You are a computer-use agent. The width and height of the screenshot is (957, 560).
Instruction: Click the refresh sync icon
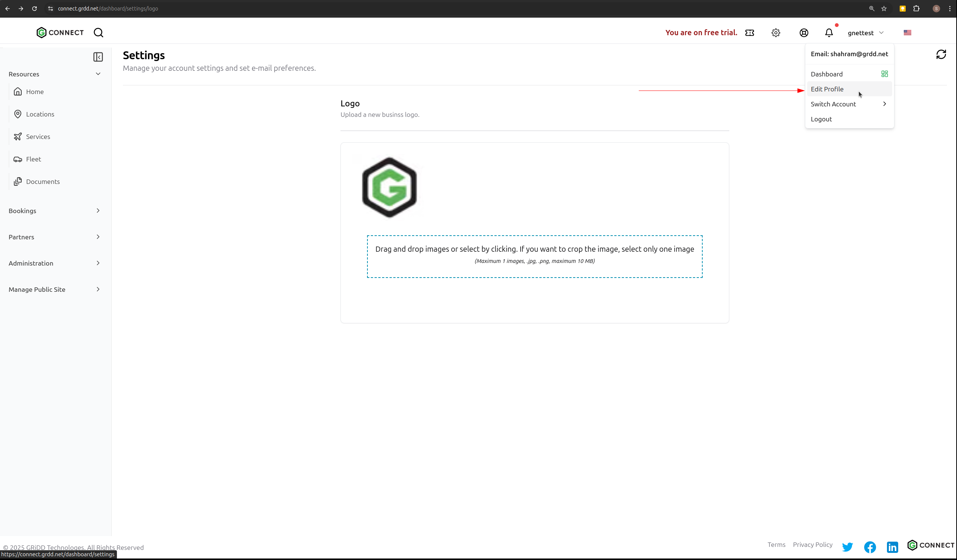click(941, 54)
